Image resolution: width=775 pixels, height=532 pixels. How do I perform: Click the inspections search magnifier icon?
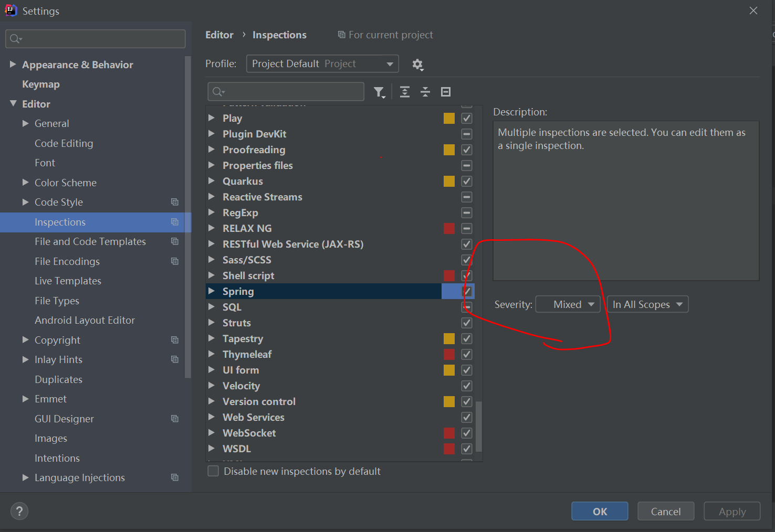218,92
